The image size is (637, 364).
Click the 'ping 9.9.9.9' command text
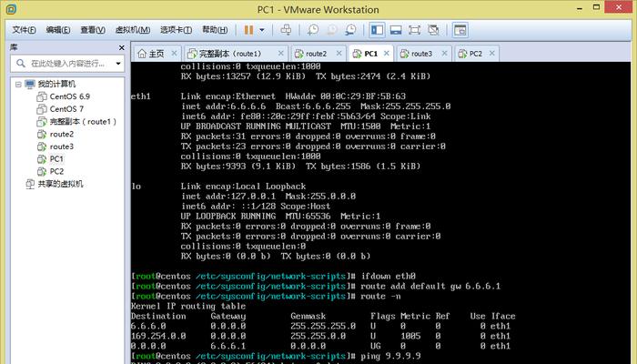390,357
